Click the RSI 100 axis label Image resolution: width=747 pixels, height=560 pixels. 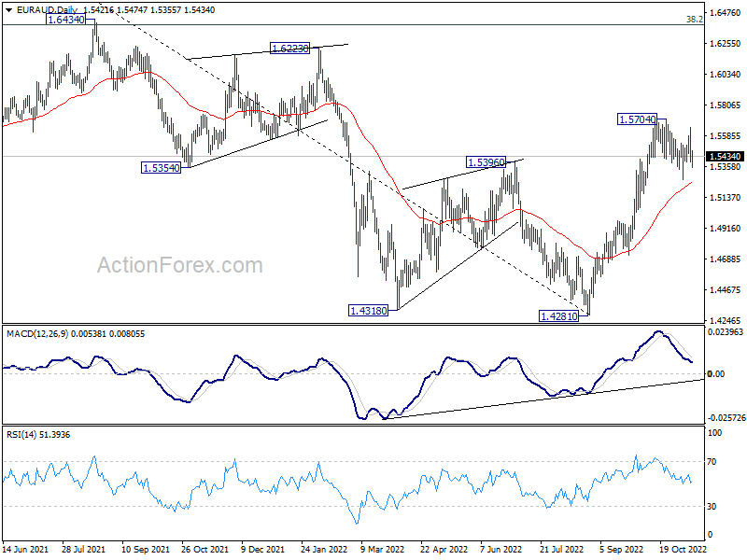tap(715, 433)
